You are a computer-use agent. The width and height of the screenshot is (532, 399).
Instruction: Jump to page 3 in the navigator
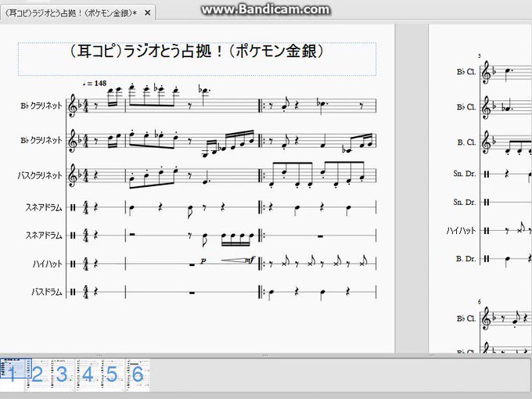pyautogui.click(x=63, y=375)
